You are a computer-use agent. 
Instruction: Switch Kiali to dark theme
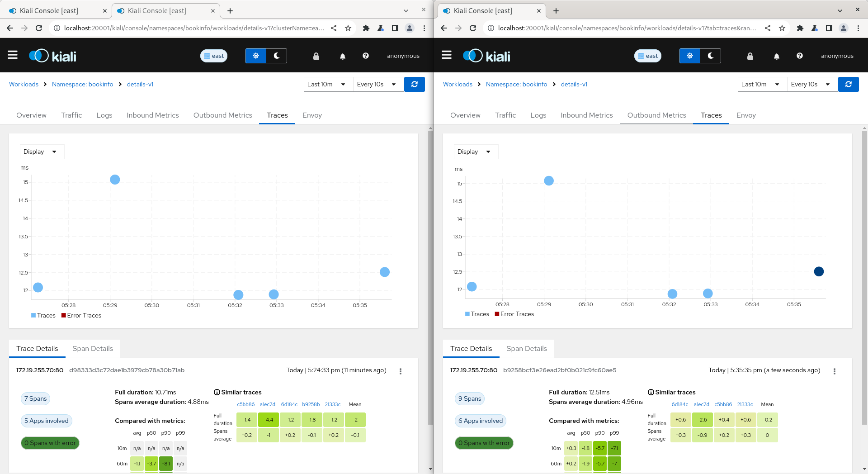click(276, 56)
